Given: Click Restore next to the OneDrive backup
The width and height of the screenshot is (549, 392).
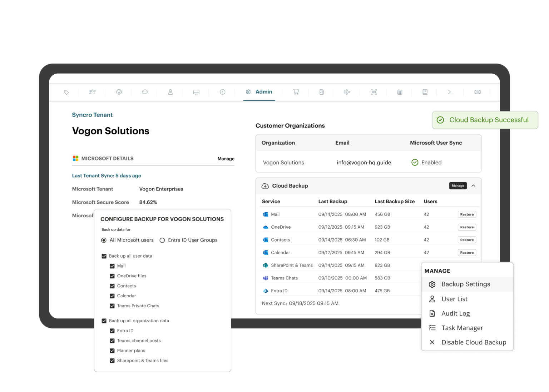Looking at the screenshot, I should point(467,227).
